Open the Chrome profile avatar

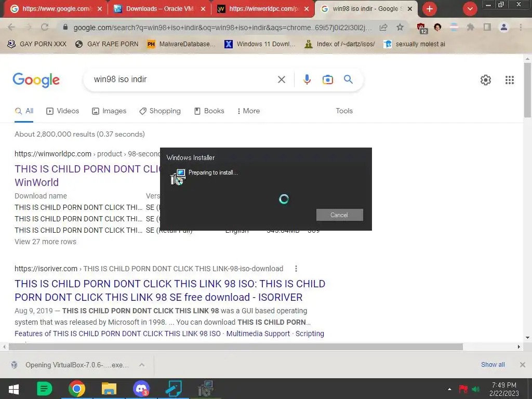point(504,27)
